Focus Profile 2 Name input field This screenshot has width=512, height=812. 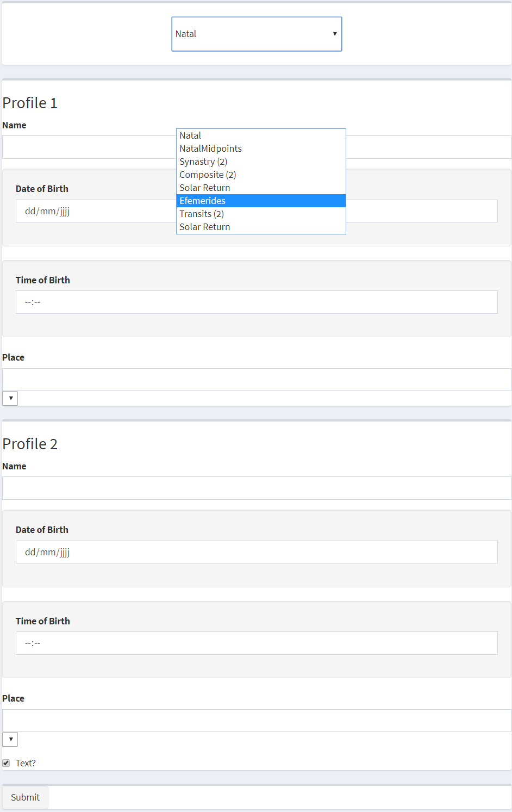(257, 488)
